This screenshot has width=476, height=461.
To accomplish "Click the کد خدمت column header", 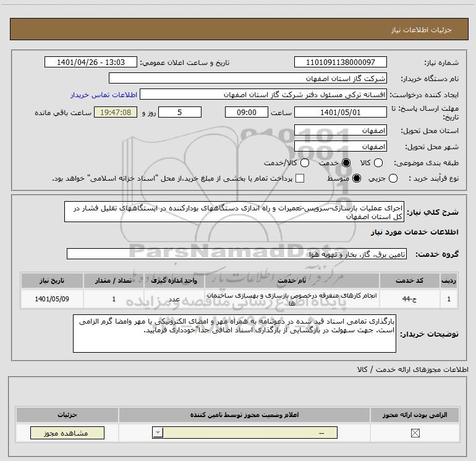I will pos(409,280).
